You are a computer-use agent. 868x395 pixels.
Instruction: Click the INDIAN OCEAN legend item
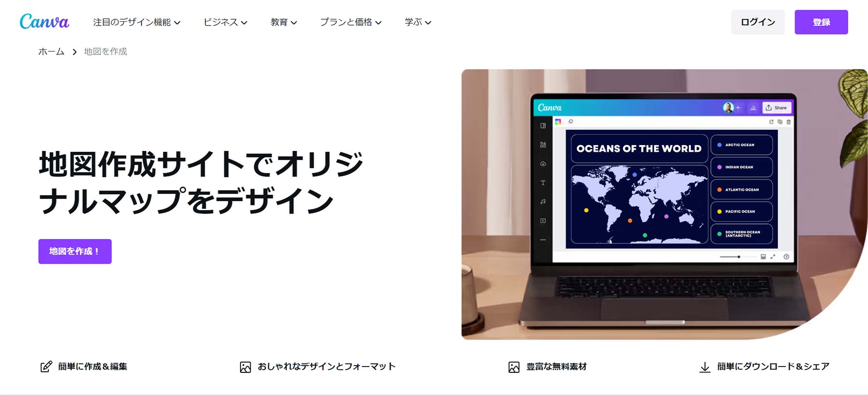[742, 167]
